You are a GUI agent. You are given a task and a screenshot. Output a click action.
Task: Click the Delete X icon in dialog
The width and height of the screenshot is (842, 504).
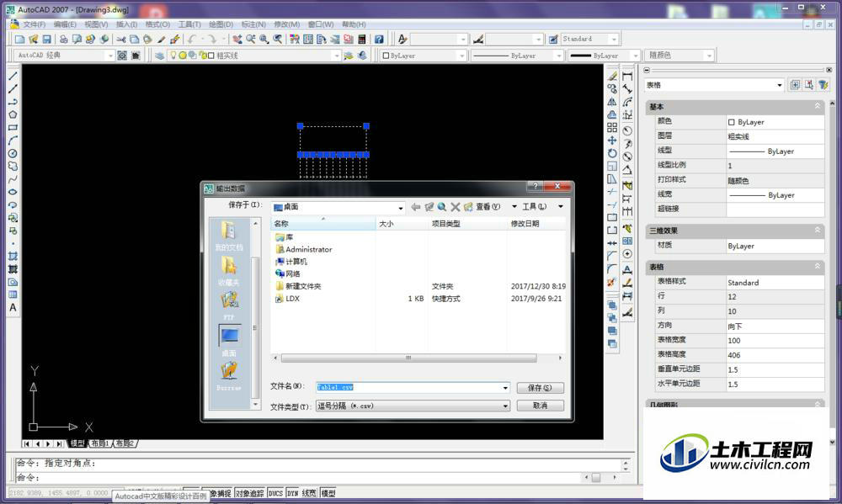pos(456,207)
